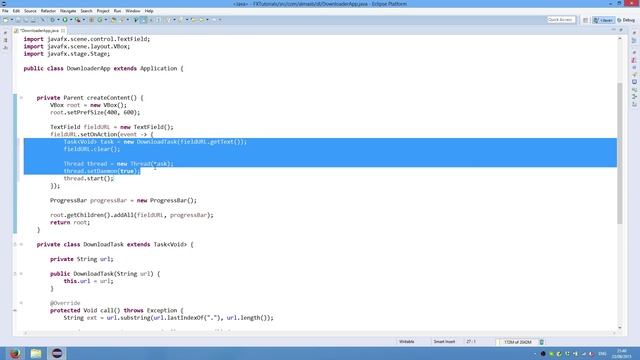Collapse the DownloadTask class fold marker

coord(21,244)
